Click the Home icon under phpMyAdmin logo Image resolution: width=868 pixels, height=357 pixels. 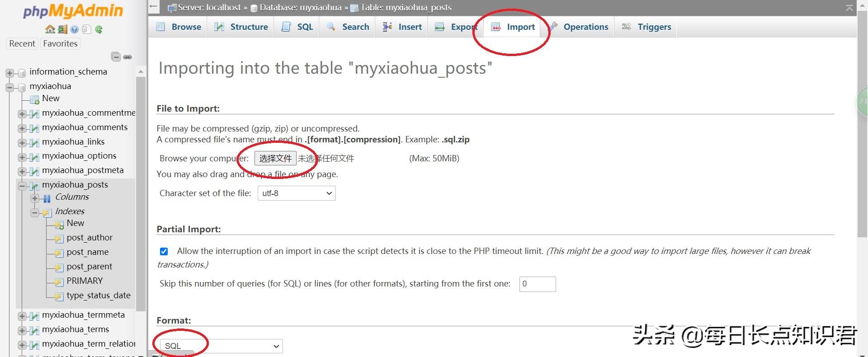click(x=50, y=29)
